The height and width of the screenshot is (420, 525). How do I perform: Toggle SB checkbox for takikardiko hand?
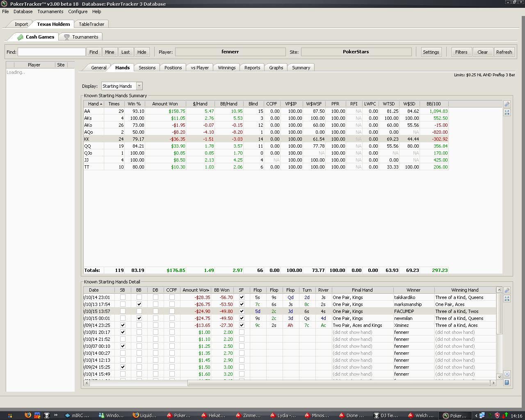123,297
